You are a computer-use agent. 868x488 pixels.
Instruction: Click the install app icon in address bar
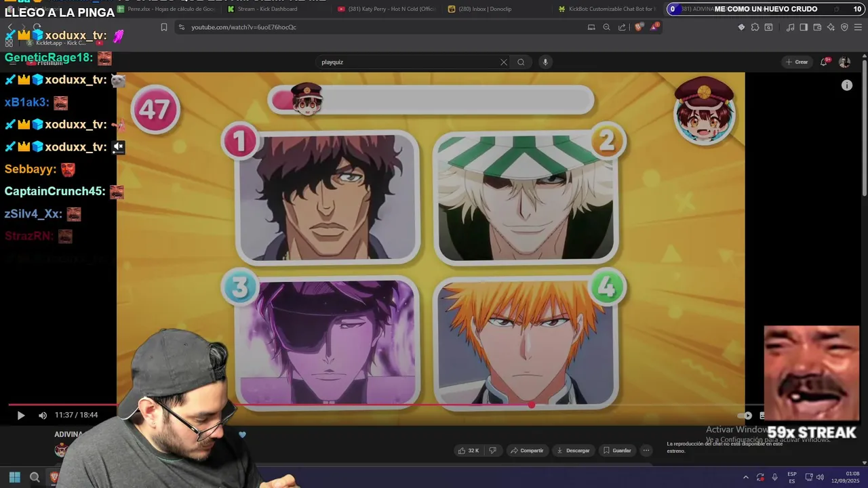pyautogui.click(x=591, y=27)
